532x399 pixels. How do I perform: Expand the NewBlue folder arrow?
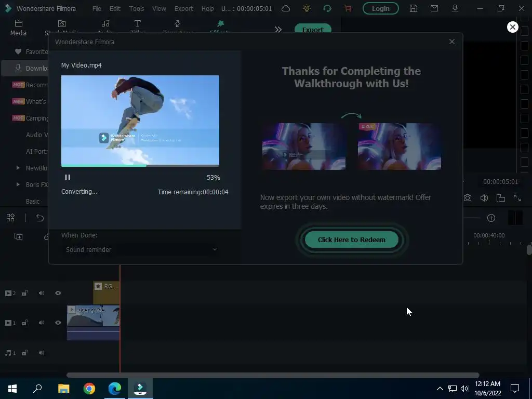(18, 168)
